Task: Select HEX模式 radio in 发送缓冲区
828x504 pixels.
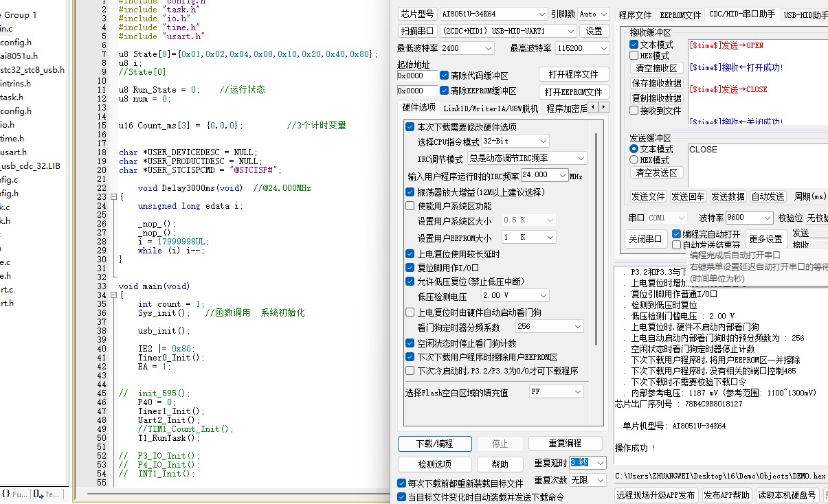Action: (634, 160)
